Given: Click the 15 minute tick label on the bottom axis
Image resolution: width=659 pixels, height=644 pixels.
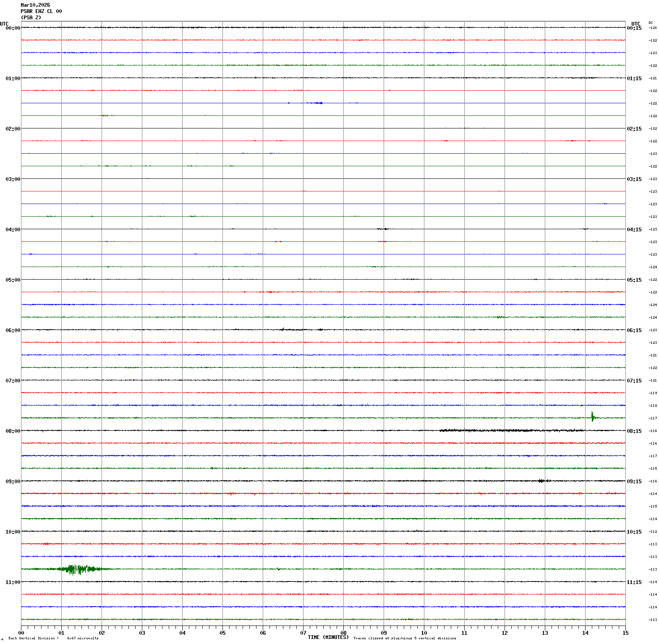Looking at the screenshot, I should pyautogui.click(x=625, y=633).
